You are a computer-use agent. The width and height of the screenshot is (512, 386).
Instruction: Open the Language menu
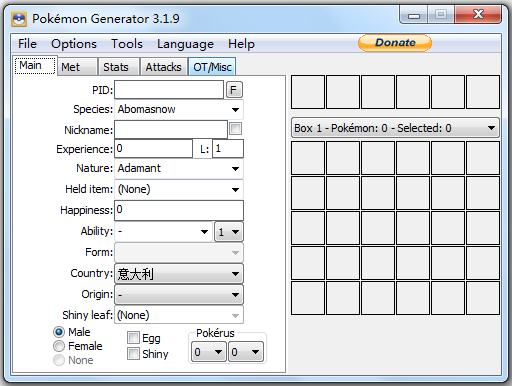185,44
